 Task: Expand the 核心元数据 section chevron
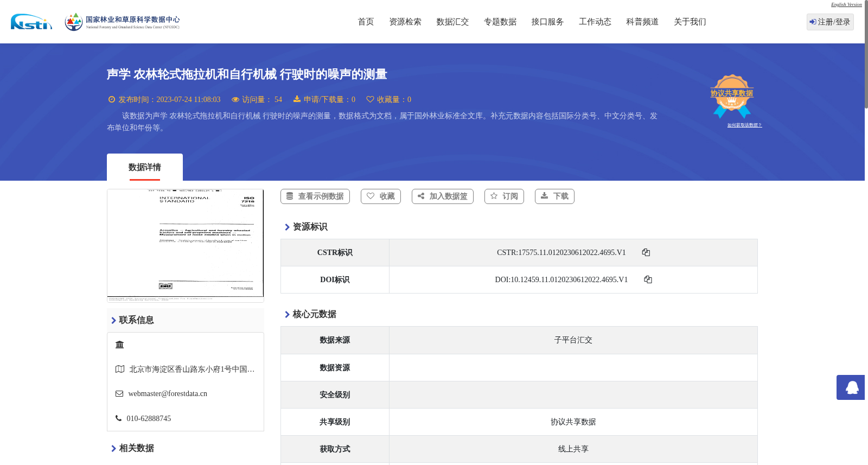287,315
